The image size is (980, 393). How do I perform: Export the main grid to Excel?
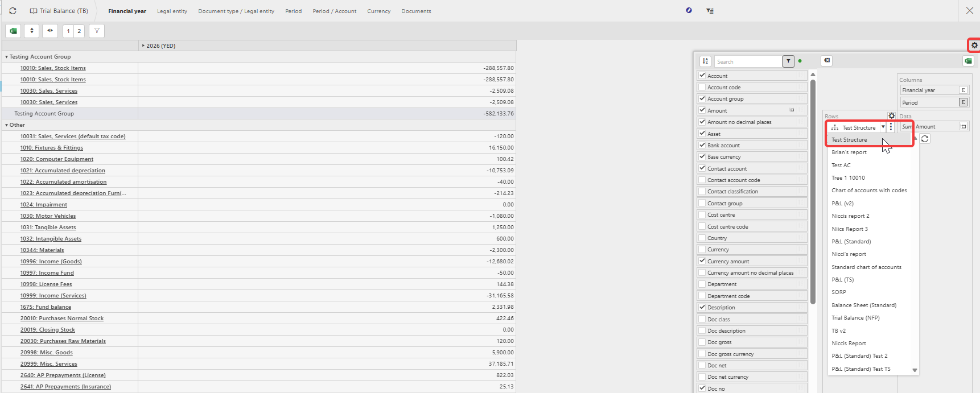coord(13,31)
